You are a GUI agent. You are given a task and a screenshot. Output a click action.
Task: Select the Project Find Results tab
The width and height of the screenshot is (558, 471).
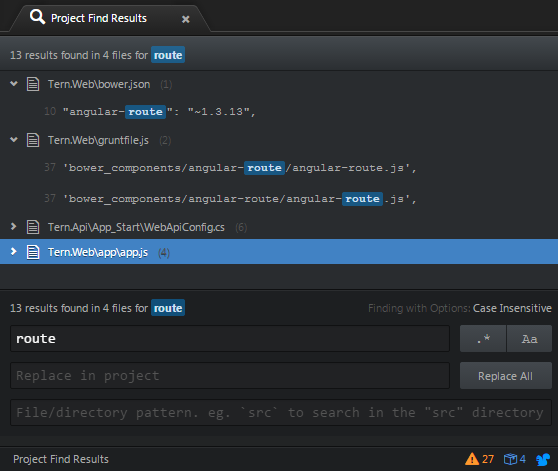(99, 18)
